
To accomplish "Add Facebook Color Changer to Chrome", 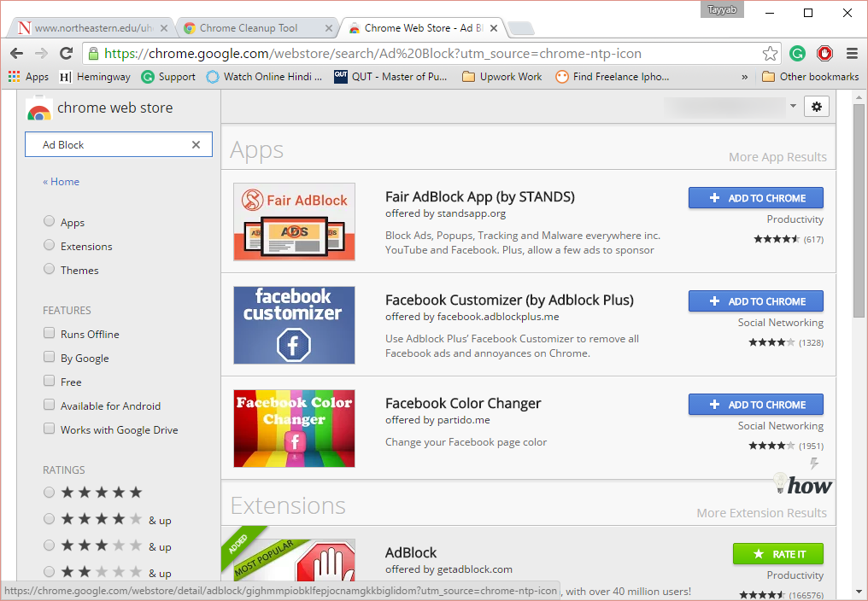I will point(755,405).
